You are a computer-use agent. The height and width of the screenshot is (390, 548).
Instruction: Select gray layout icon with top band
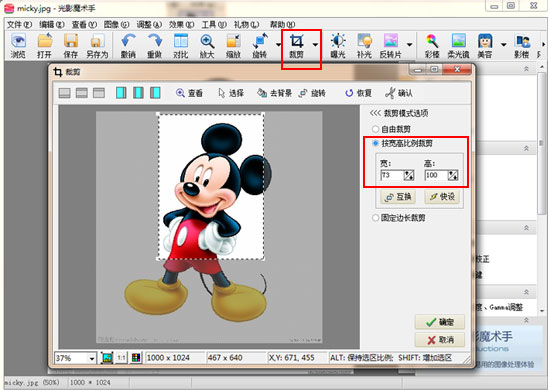(x=99, y=93)
